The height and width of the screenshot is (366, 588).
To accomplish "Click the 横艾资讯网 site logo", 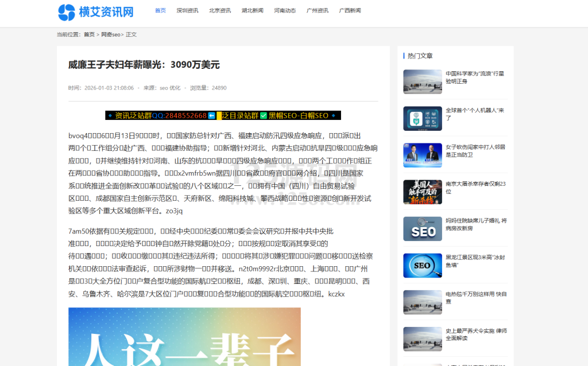I will [x=96, y=11].
